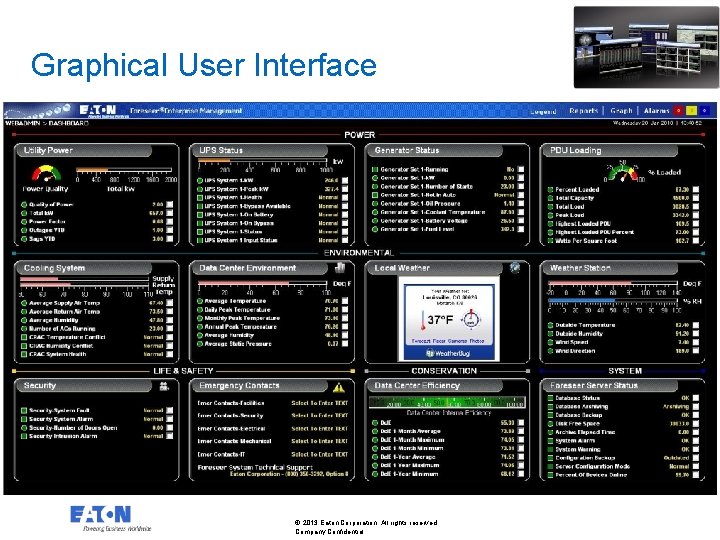
Task: Click the Eaton logo in the dashboard header
Action: click(x=98, y=110)
